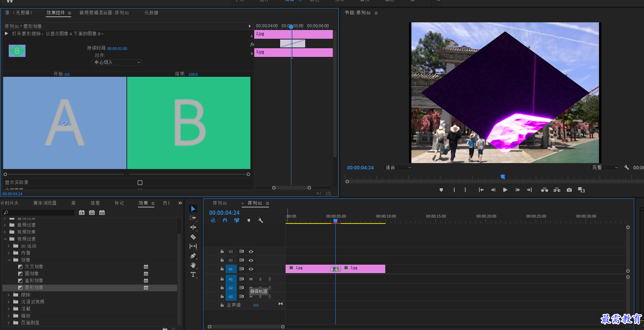The image size is (644, 330).
Task: Mute audio track A1
Action: click(251, 279)
